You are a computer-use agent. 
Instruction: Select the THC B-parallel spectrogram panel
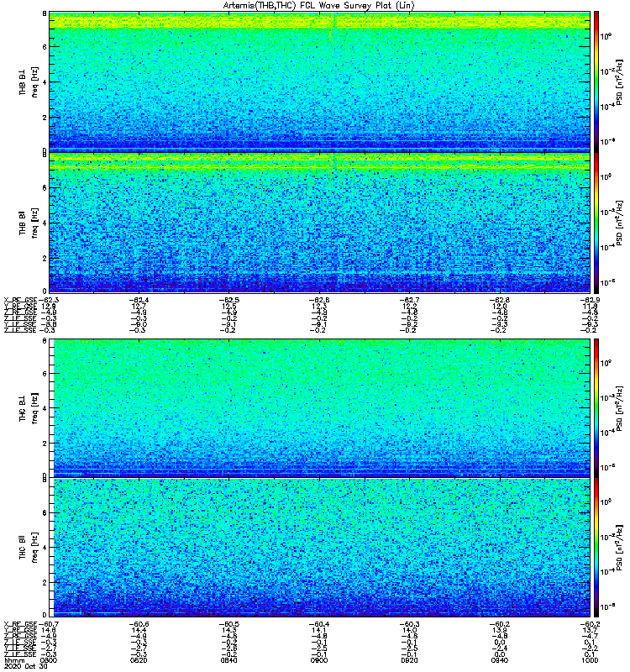point(320,548)
